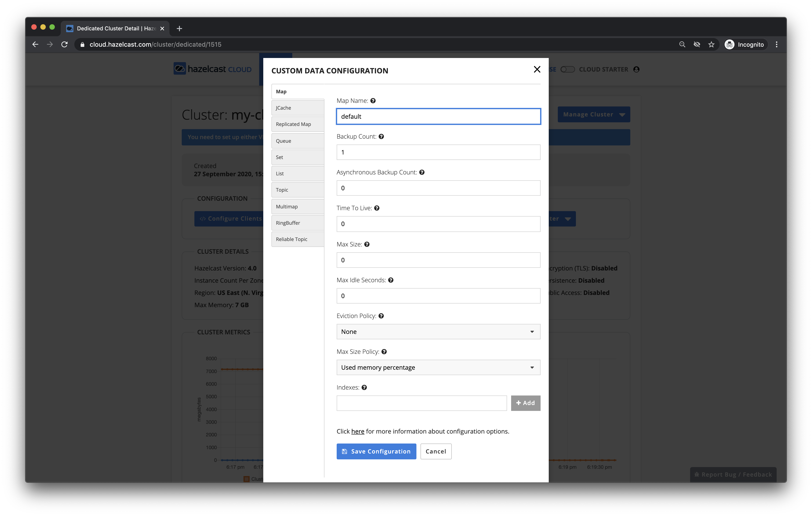The width and height of the screenshot is (812, 516).
Task: Reload the page
Action: pyautogui.click(x=65, y=44)
